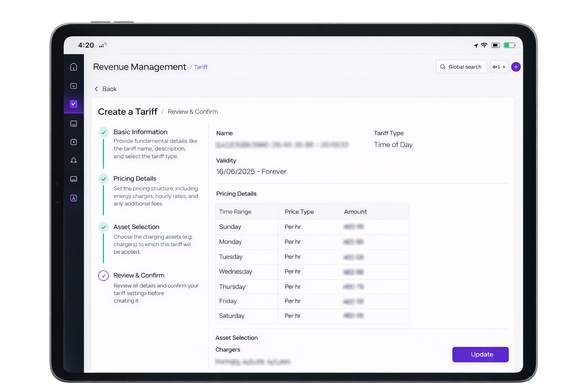The height and width of the screenshot is (392, 588).
Task: Click the Global search field
Action: [x=461, y=67]
